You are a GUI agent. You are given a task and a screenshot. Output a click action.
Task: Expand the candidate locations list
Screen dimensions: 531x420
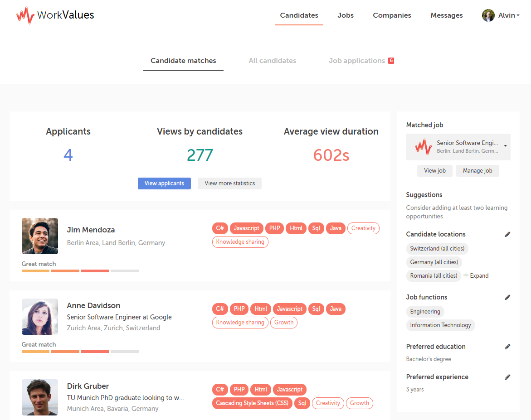pos(476,275)
